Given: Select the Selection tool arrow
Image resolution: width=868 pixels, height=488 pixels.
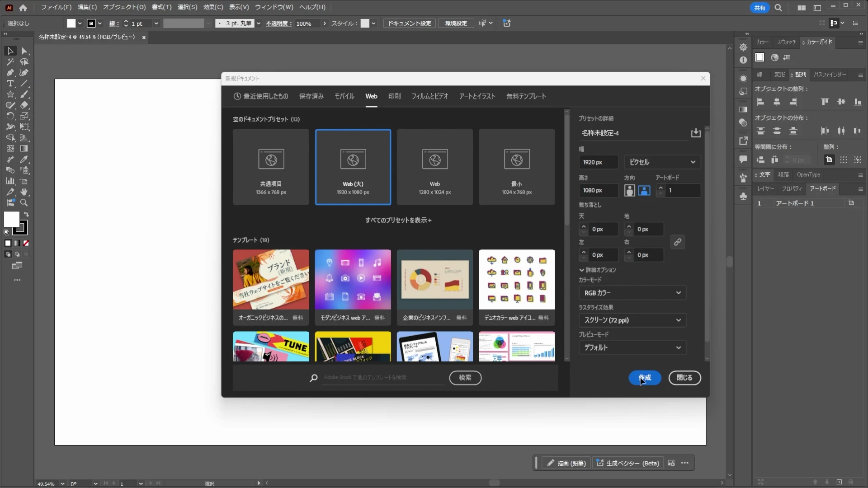Looking at the screenshot, I should point(10,51).
